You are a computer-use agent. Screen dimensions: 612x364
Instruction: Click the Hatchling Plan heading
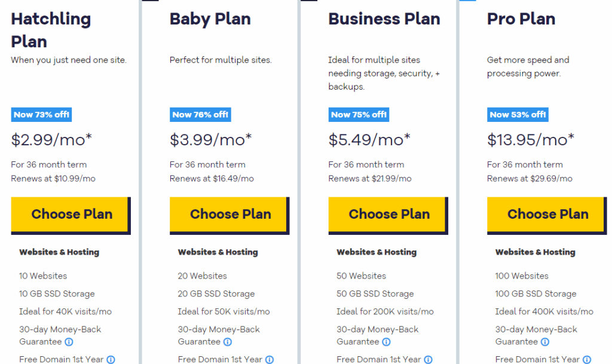click(51, 30)
